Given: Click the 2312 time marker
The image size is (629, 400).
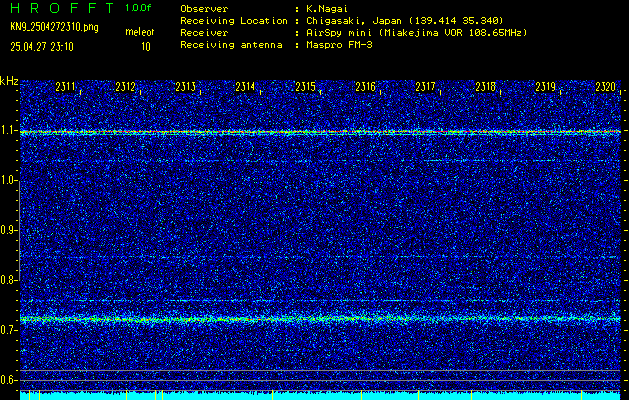Looking at the screenshot, I should point(125,87).
